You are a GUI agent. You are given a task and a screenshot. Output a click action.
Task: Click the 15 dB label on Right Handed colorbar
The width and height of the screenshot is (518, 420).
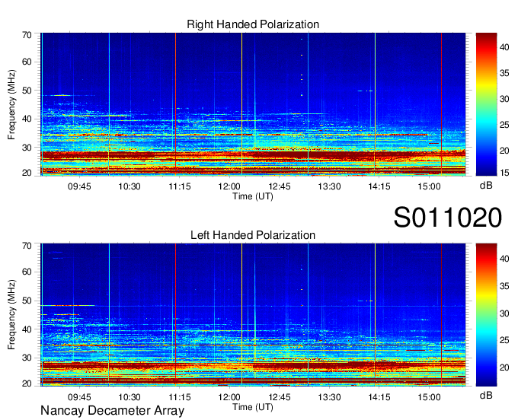(x=504, y=173)
